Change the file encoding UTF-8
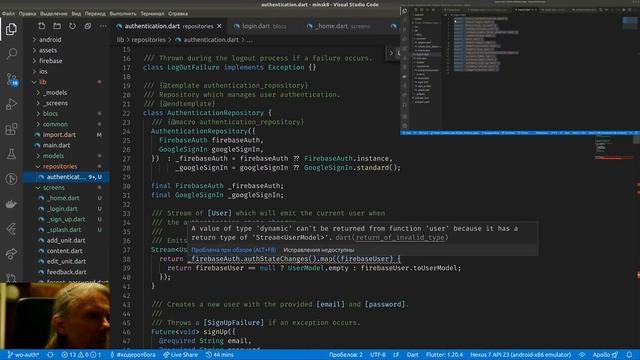 [378, 355]
